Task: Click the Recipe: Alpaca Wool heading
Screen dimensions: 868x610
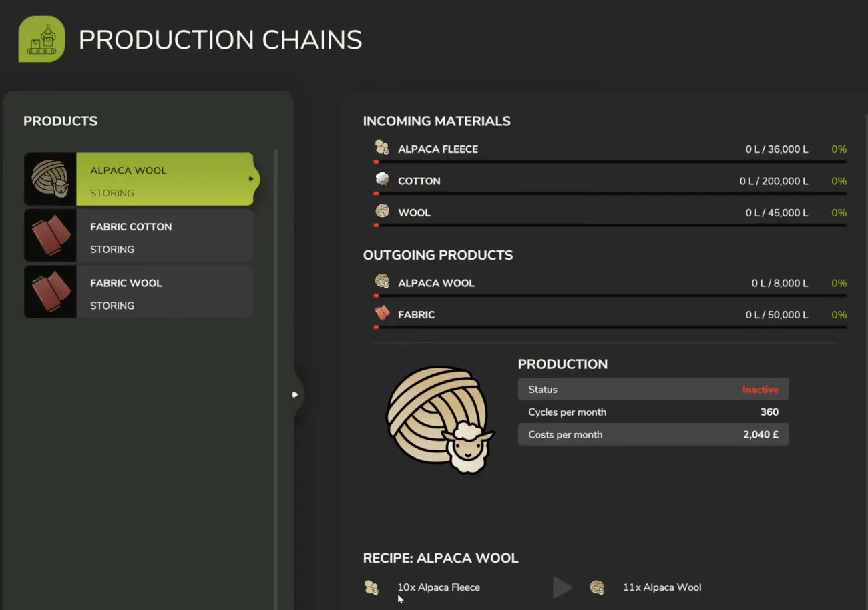Action: (441, 558)
